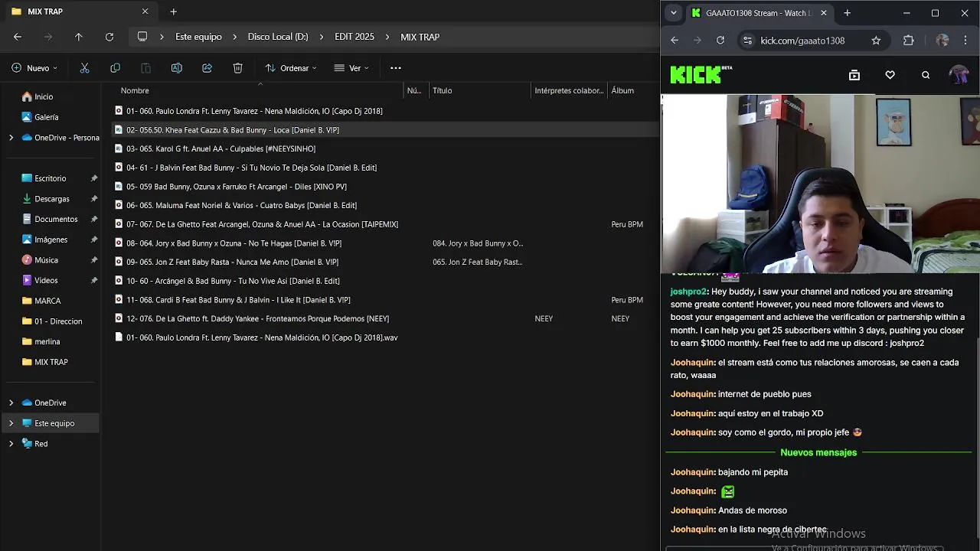Click Este equipo breadcrumb in address bar
This screenshot has width=980, height=551.
(198, 37)
